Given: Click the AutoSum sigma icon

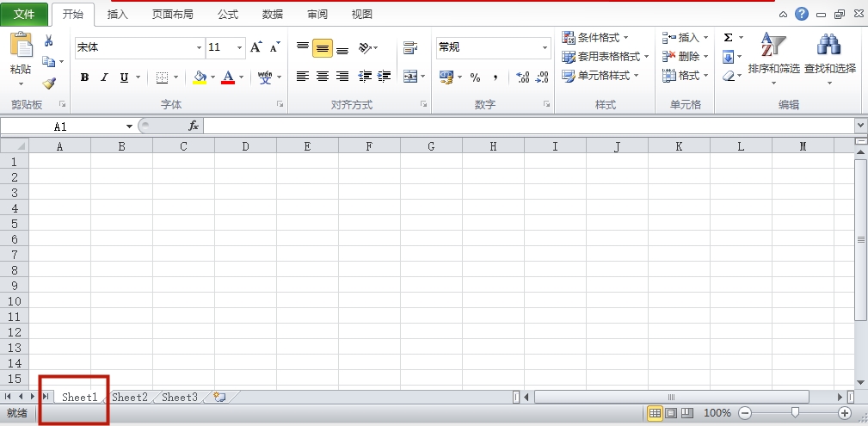Looking at the screenshot, I should point(728,38).
